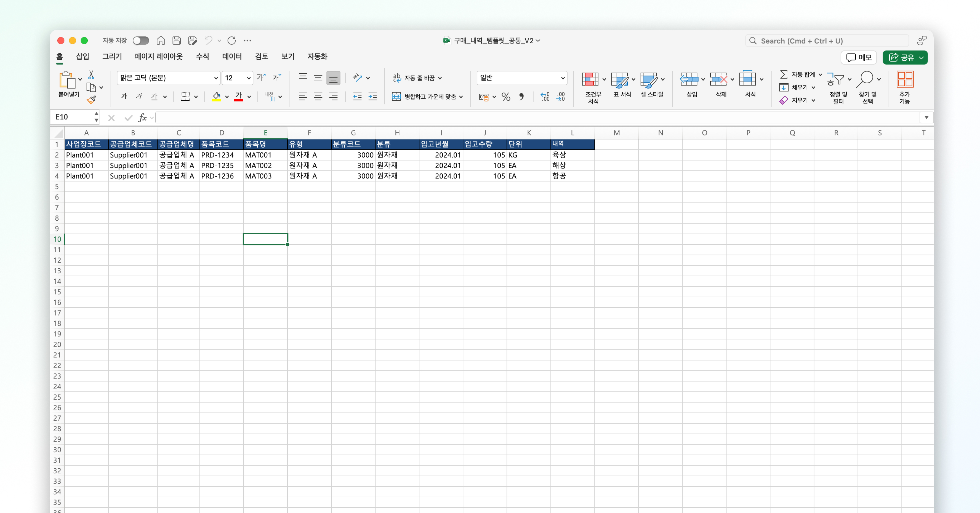This screenshot has height=513, width=980.
Task: Click 병합하고 가운데 맞춤 merge button
Action: [427, 97]
